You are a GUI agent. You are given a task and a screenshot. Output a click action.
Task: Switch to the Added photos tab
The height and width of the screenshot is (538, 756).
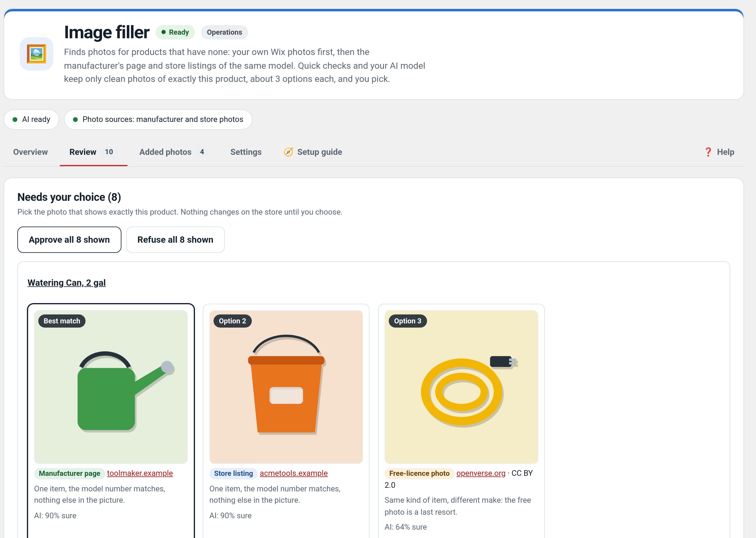(x=174, y=152)
